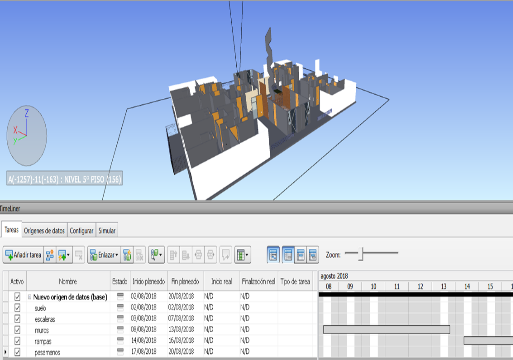
Task: Click planned end date 07/08/2018 of escaleras
Action: tap(181, 318)
